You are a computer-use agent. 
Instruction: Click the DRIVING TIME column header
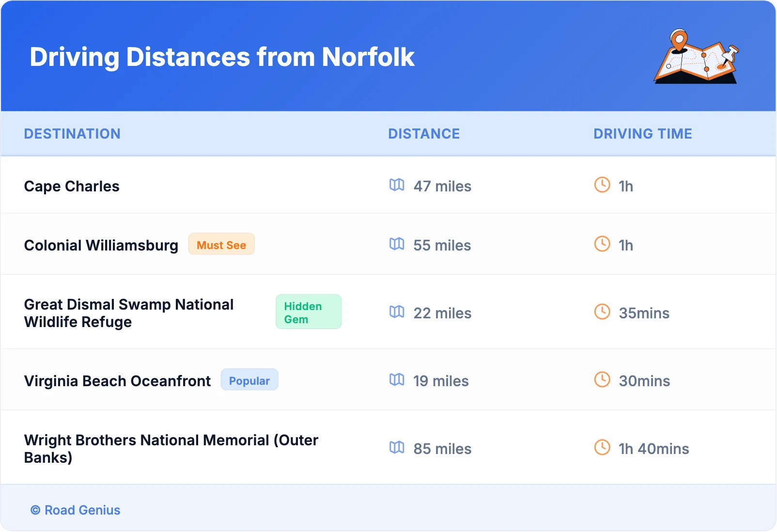coord(643,134)
